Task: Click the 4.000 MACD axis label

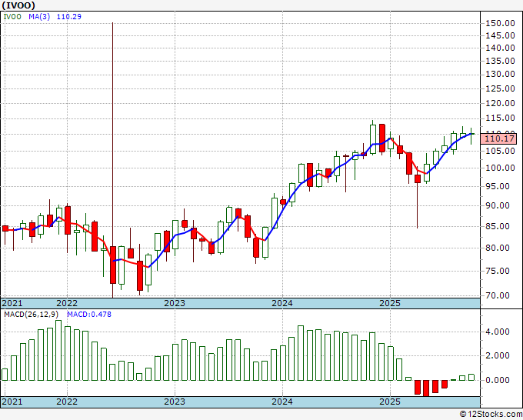Action: [498, 332]
